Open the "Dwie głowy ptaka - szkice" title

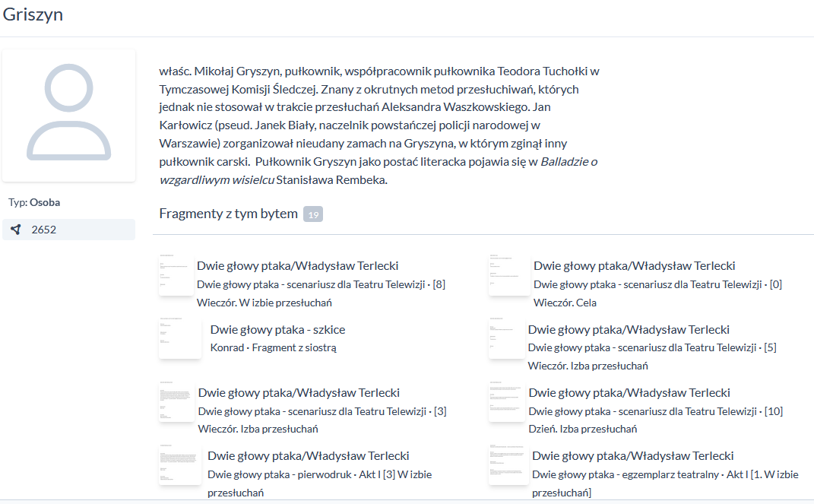[x=277, y=330]
